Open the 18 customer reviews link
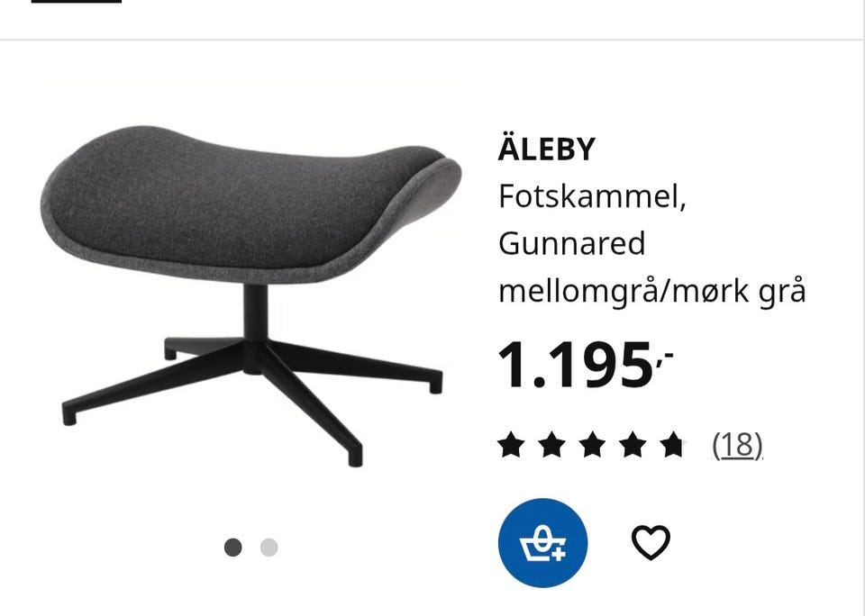 [738, 445]
